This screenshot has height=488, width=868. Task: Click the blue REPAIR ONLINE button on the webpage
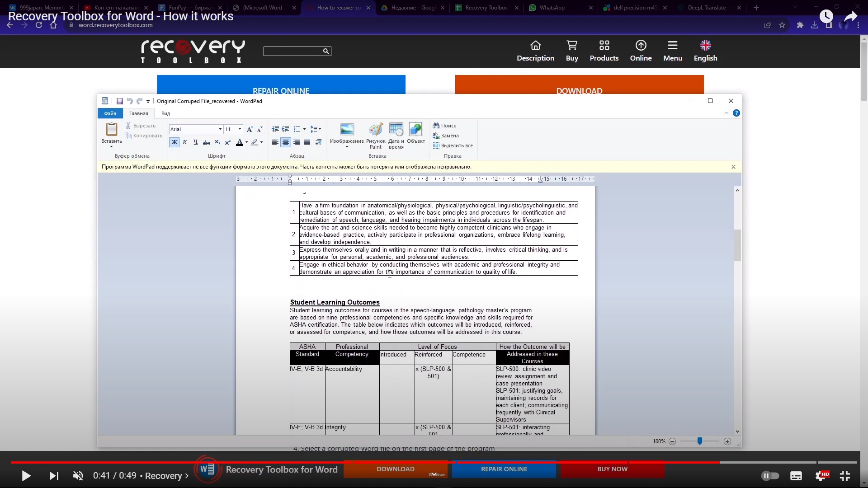[281, 85]
